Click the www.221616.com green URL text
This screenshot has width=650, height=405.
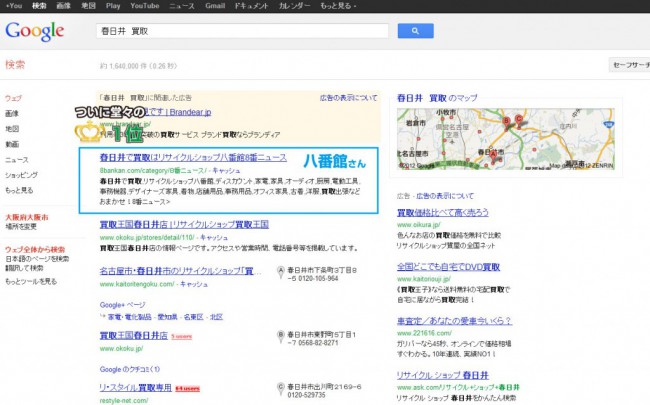tap(424, 333)
